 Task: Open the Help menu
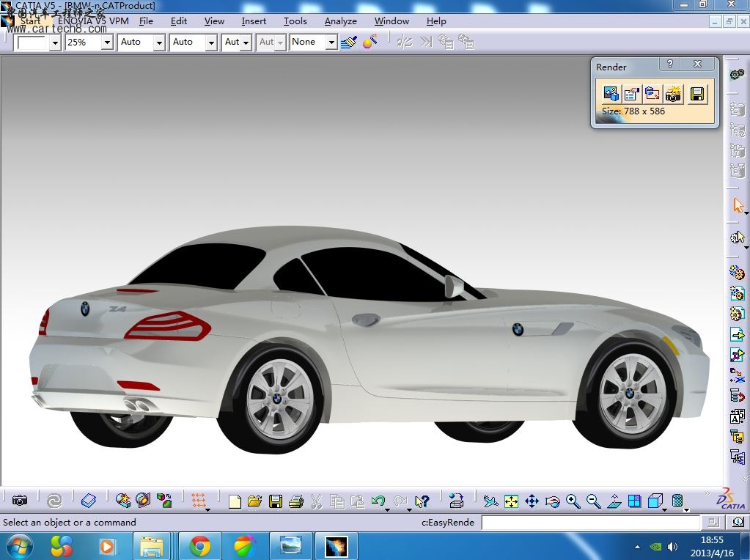436,21
